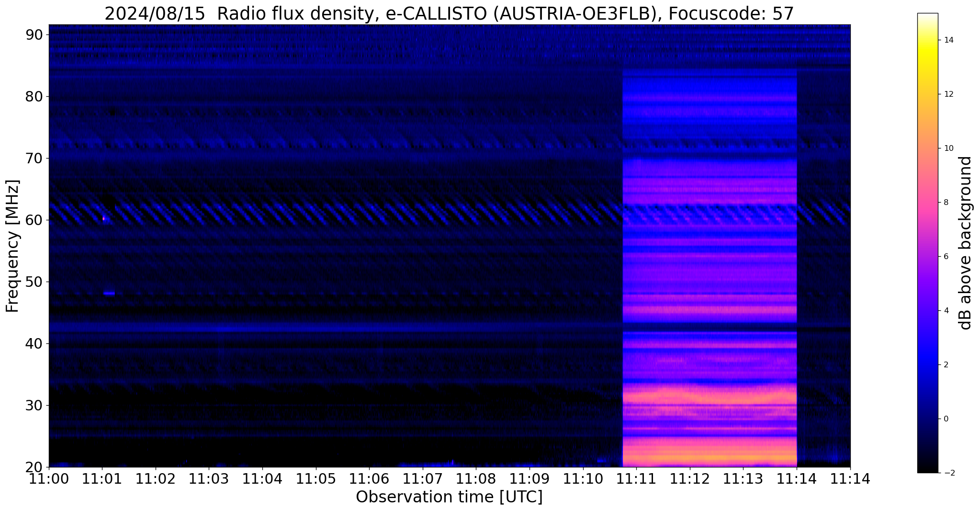980x511 pixels.
Task: Click the 11:13 time tick label
Action: coord(743,478)
